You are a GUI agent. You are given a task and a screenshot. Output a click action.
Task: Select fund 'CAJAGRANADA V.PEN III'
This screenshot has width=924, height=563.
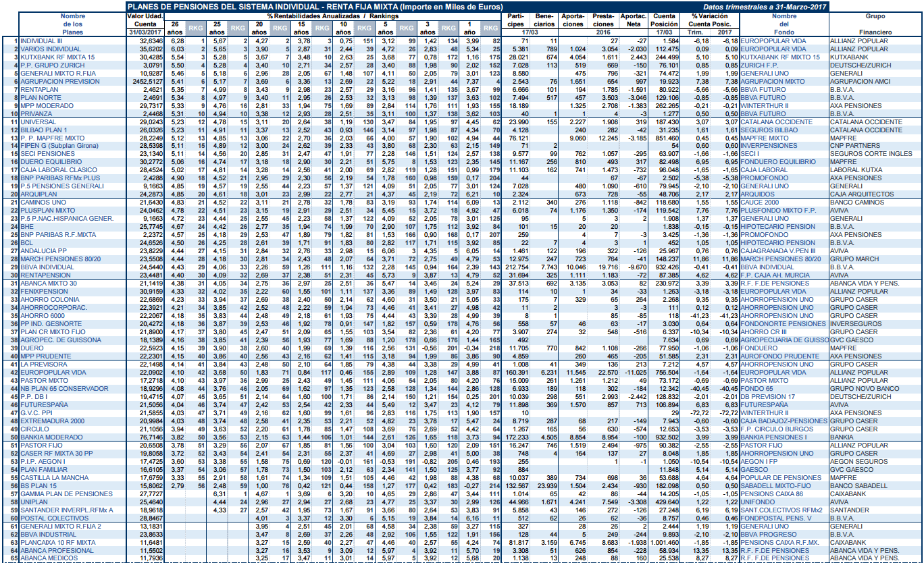click(x=779, y=250)
